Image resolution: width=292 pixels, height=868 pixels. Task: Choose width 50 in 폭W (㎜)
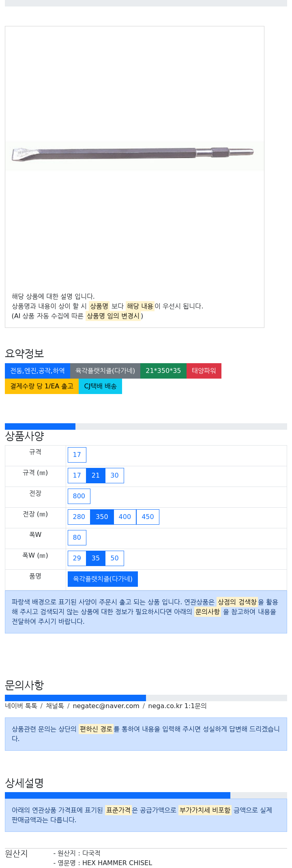115,558
